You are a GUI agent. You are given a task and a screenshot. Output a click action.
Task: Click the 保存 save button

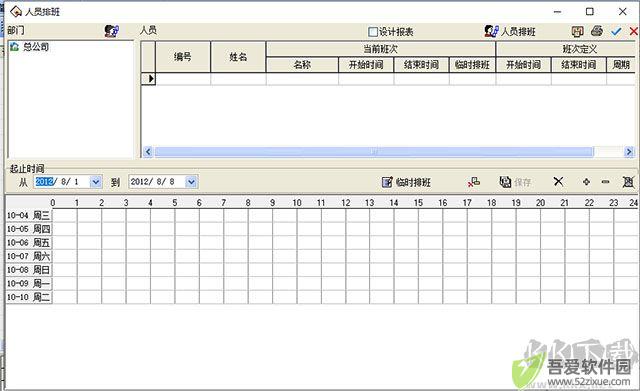click(515, 182)
